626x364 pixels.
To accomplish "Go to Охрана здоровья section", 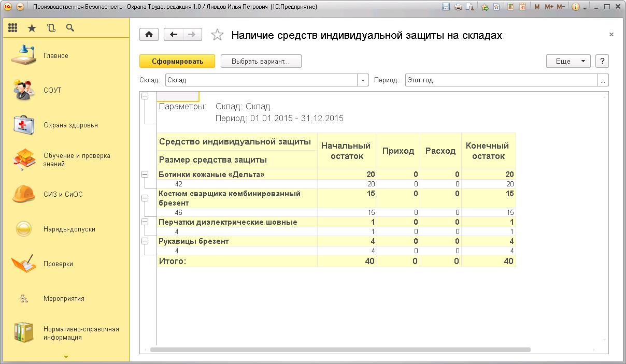I will 70,125.
